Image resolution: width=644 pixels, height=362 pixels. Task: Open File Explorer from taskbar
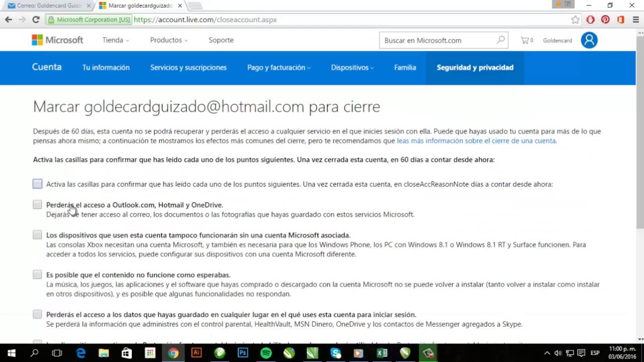[x=104, y=353]
